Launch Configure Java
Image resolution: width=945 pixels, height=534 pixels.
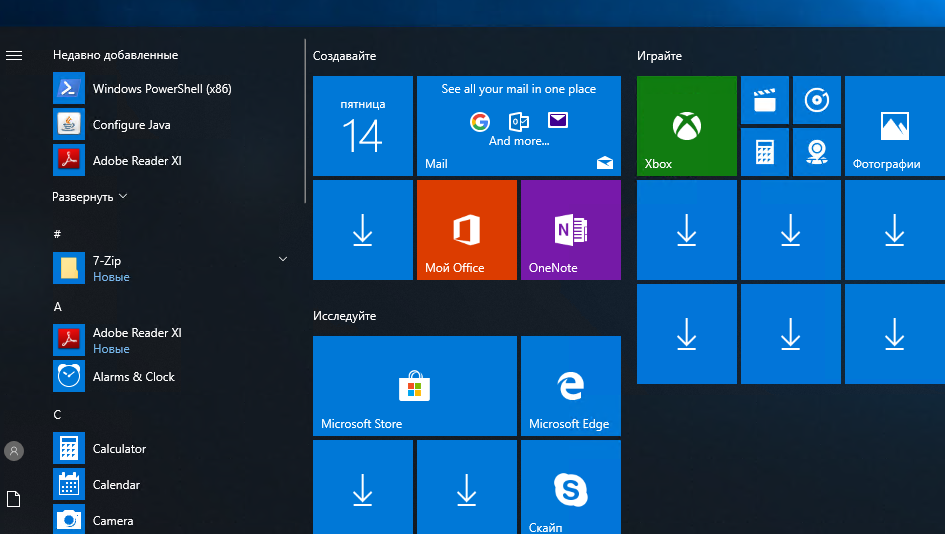tap(172, 125)
